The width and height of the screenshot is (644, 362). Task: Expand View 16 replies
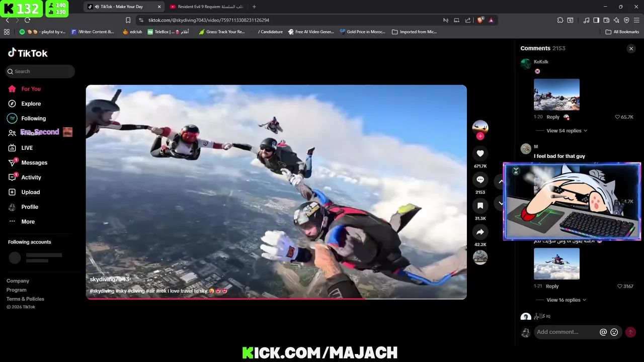pos(567,300)
